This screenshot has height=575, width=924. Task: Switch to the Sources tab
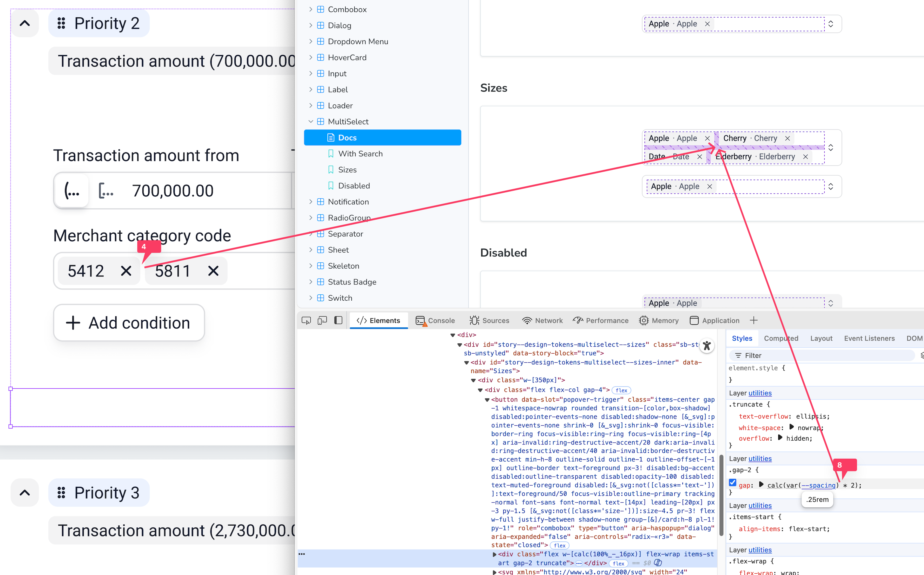tap(490, 321)
